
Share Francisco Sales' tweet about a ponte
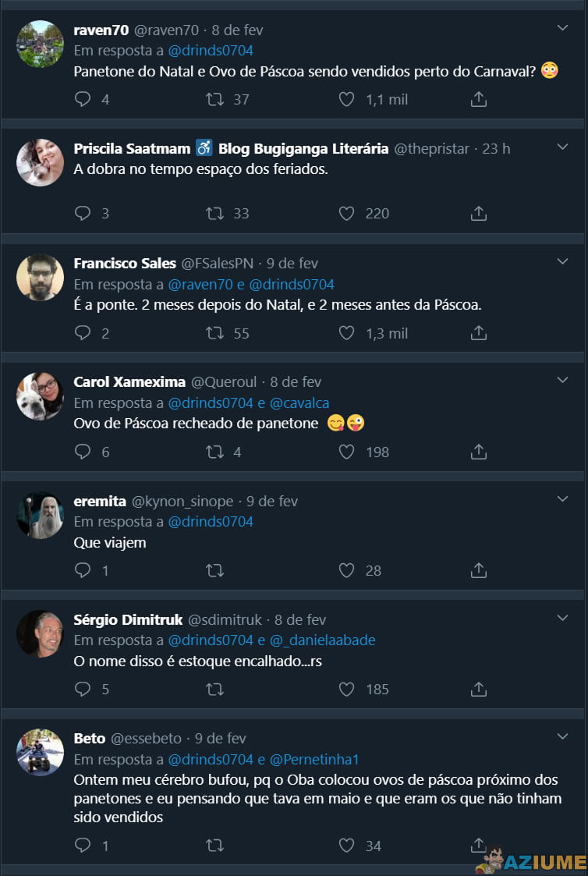click(x=479, y=333)
